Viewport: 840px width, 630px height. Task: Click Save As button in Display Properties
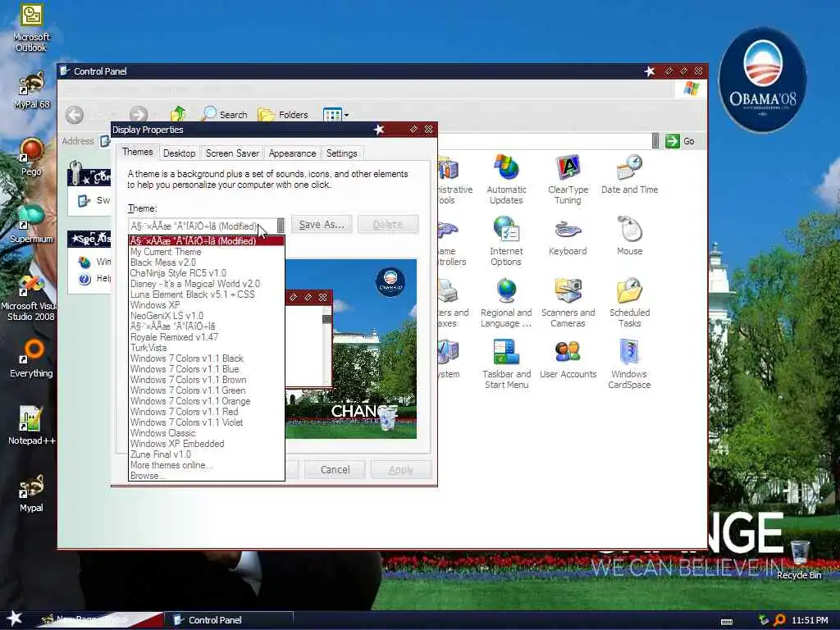[322, 225]
